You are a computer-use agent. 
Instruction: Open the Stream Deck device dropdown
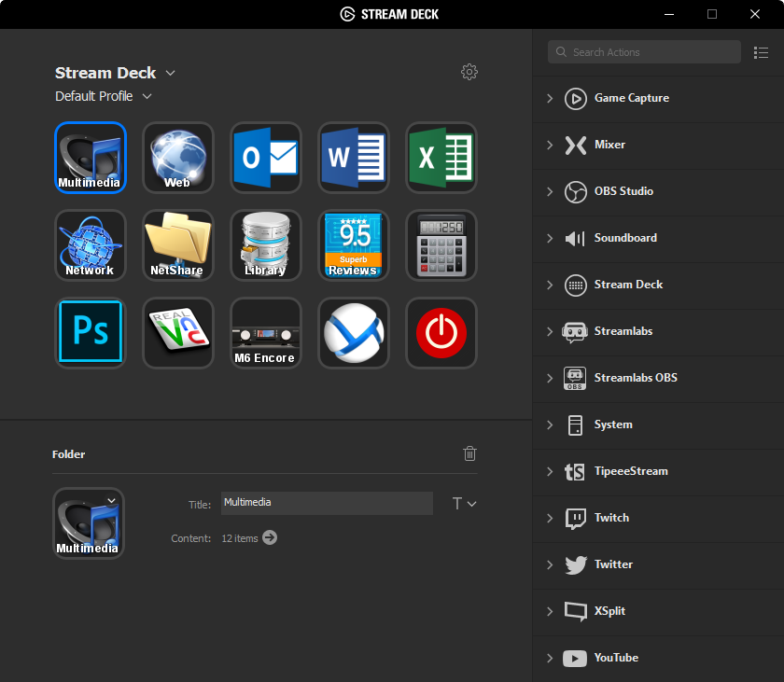pyautogui.click(x=170, y=73)
